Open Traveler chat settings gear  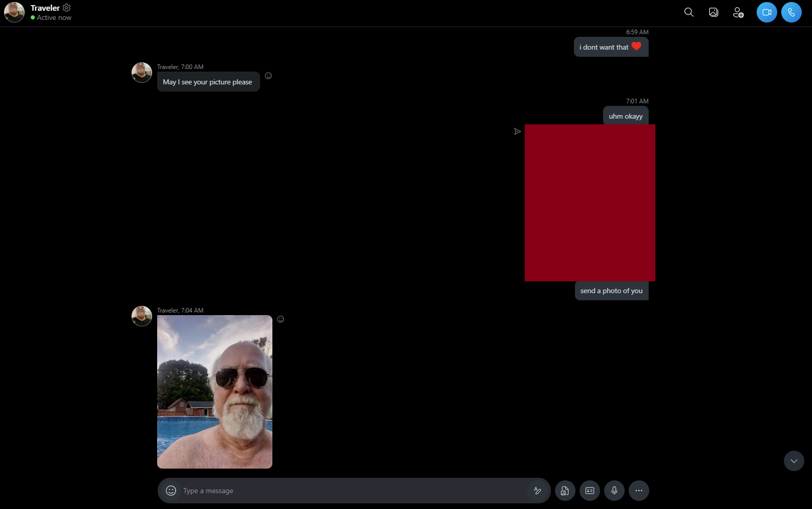[67, 8]
